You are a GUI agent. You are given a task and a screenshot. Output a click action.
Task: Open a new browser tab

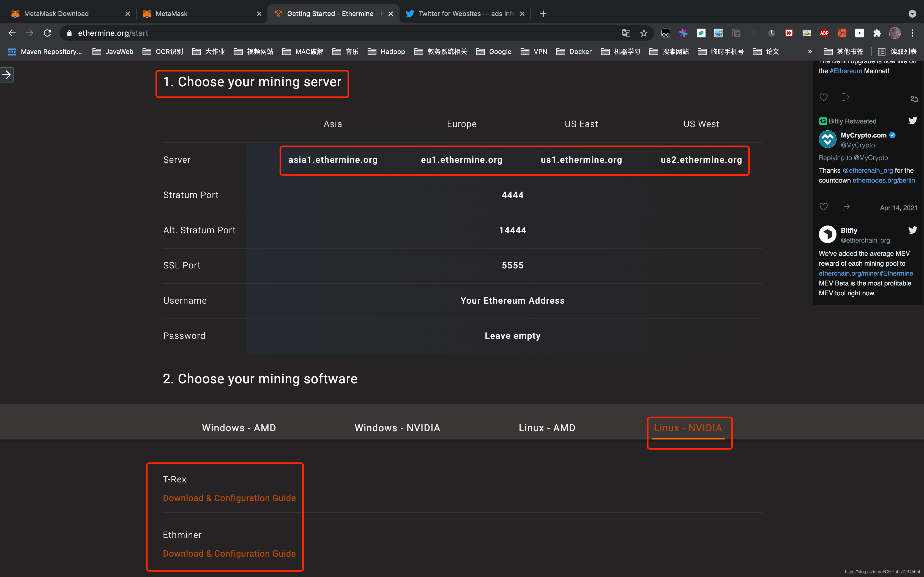click(543, 14)
